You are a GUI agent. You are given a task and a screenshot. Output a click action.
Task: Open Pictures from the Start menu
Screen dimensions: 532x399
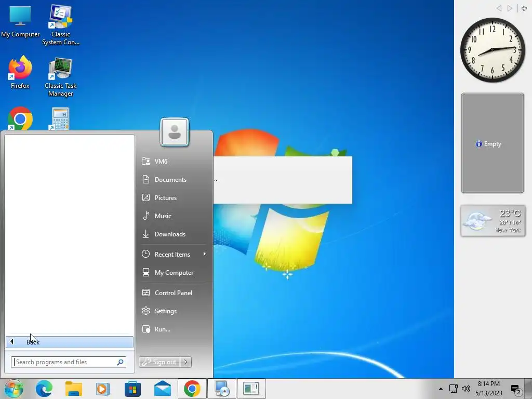[x=174, y=197]
